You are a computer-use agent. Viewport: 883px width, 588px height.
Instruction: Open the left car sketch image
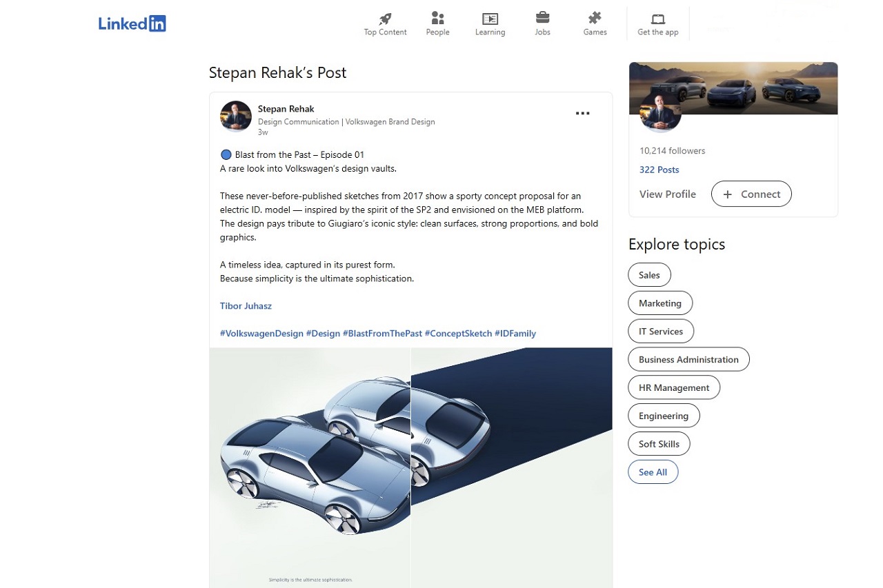tap(310, 467)
